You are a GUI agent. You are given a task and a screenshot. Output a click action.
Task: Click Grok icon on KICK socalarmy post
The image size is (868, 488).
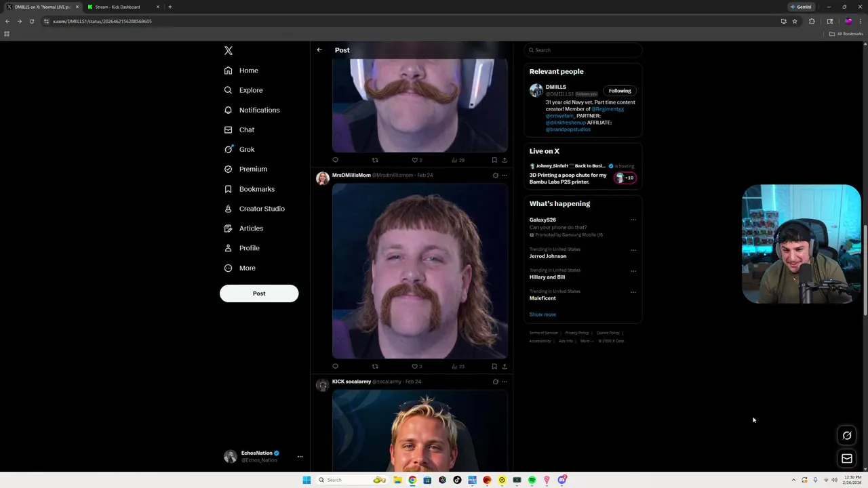pyautogui.click(x=495, y=382)
